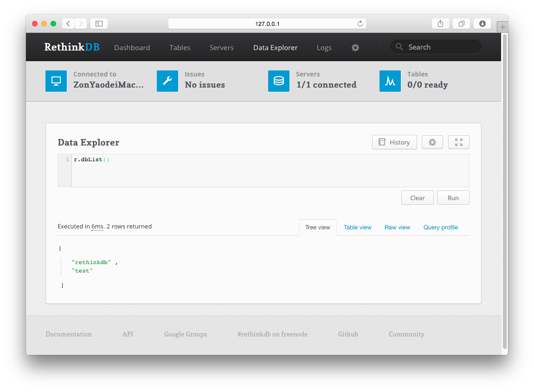Open the Community link
The height and width of the screenshot is (392, 534).
(x=406, y=334)
